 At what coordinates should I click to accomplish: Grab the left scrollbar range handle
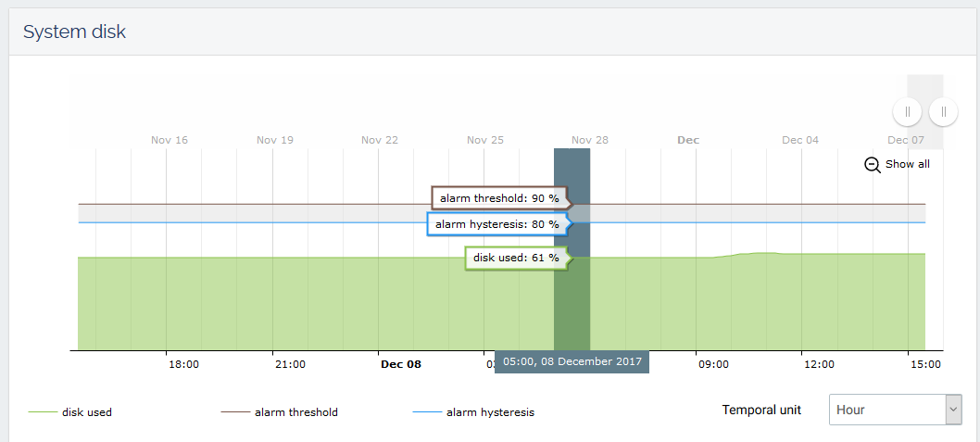pyautogui.click(x=907, y=112)
